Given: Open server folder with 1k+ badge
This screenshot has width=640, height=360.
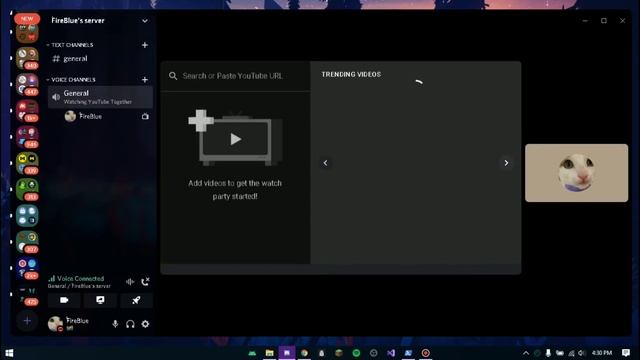Looking at the screenshot, I should [x=27, y=111].
